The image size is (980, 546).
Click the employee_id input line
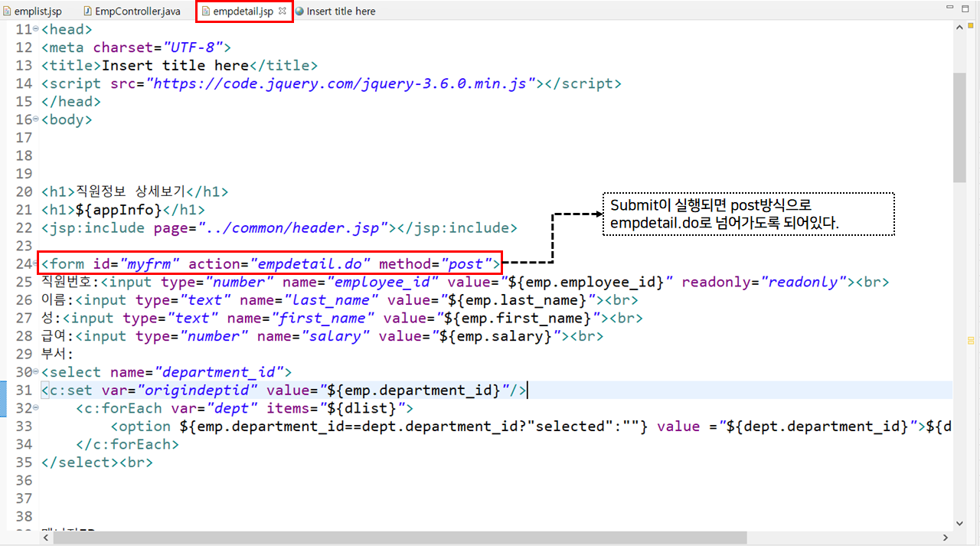465,283
